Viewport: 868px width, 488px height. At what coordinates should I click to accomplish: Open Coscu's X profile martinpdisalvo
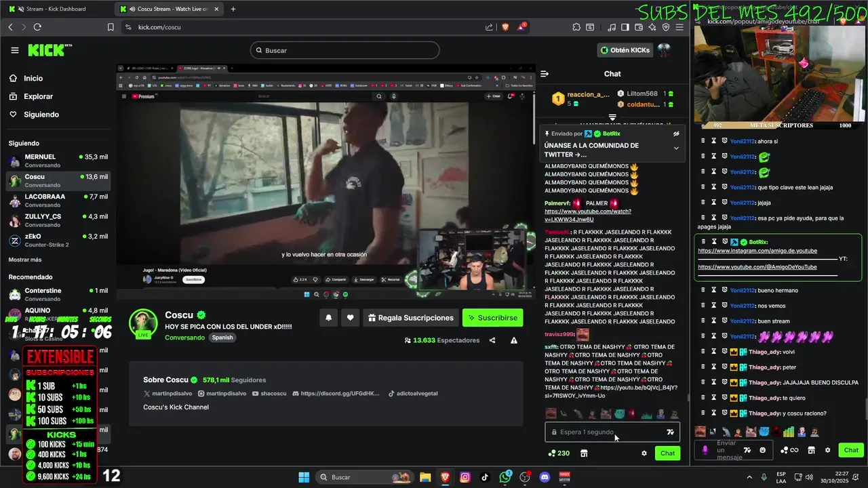tap(168, 394)
